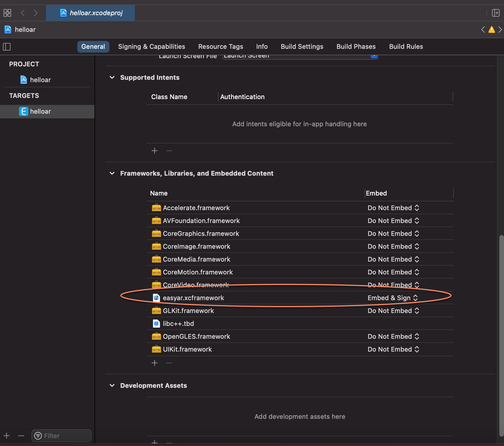504x446 pixels.
Task: Click the warning triangle in the jump bar
Action: [491, 30]
